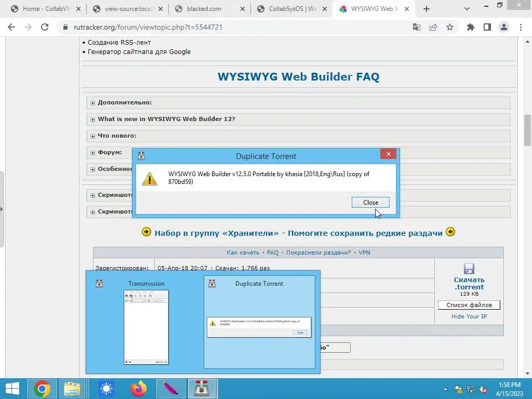This screenshot has width=532, height=399.
Task: Open the Покраснели раздачи? link
Action: [318, 252]
